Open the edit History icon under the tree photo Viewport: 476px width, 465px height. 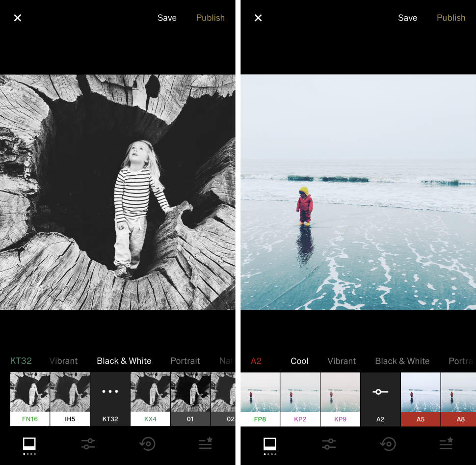click(147, 444)
